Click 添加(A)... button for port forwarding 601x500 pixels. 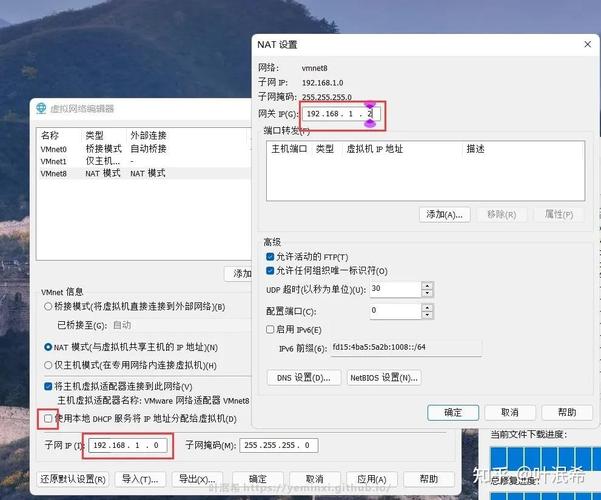pyautogui.click(x=445, y=215)
